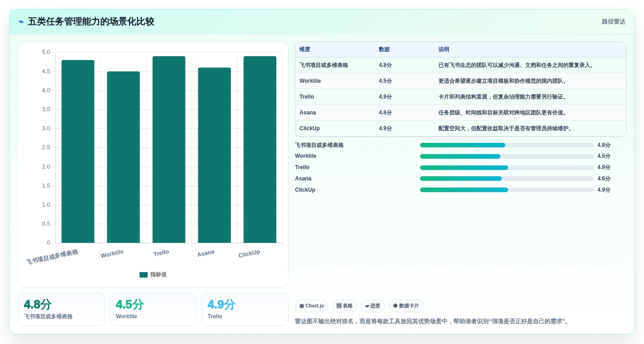Click the Trello bar in chart
The image size is (644, 344).
click(169, 150)
